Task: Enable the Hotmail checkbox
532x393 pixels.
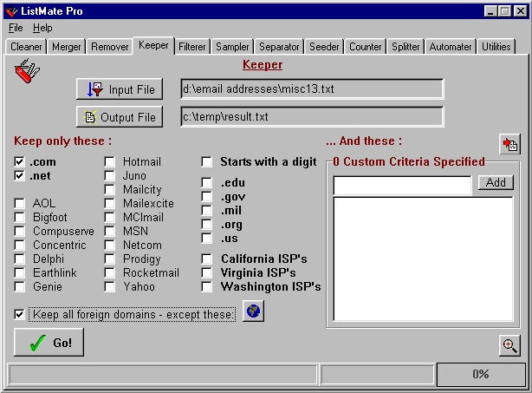Action: (109, 162)
